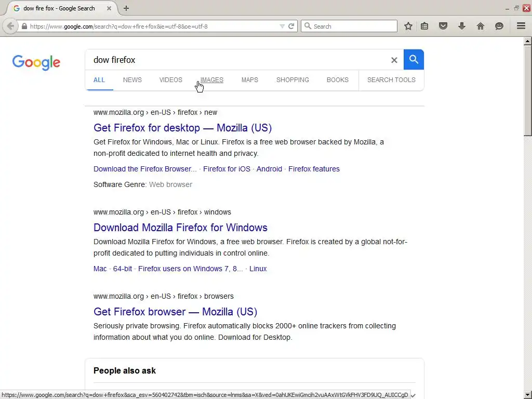Screen dimensions: 532x399
Task: Open the '64-bit' sitelink
Action: click(x=123, y=269)
